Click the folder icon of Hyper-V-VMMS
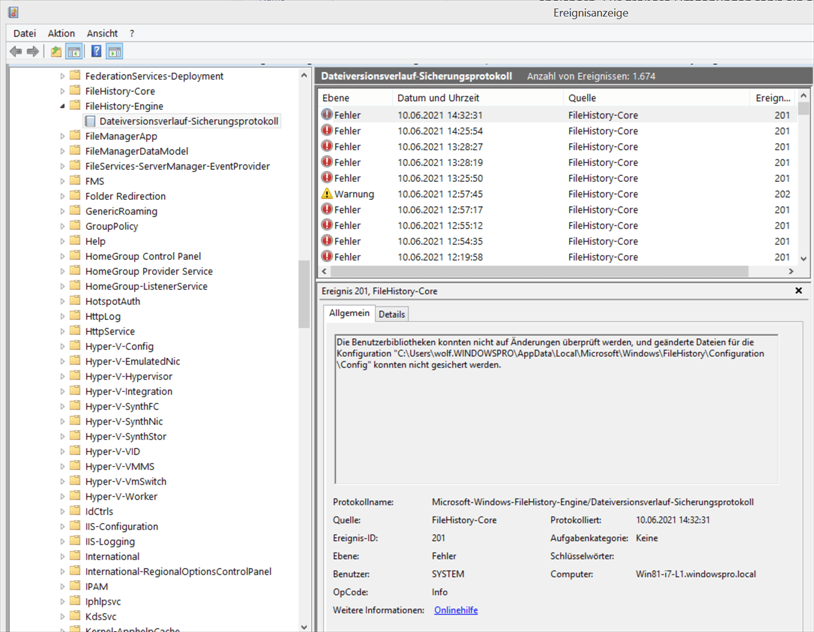Screen dimensions: 814x632 coord(75,466)
